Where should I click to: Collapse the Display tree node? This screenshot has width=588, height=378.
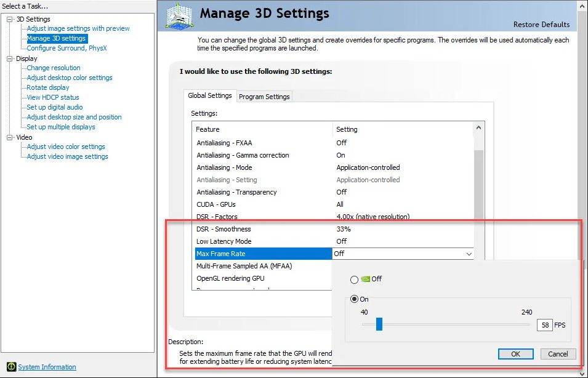10,58
